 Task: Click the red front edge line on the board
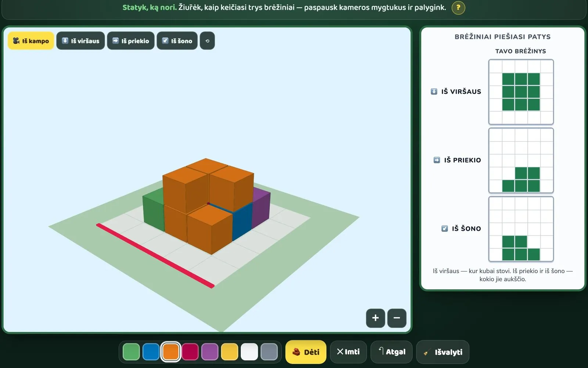155,255
